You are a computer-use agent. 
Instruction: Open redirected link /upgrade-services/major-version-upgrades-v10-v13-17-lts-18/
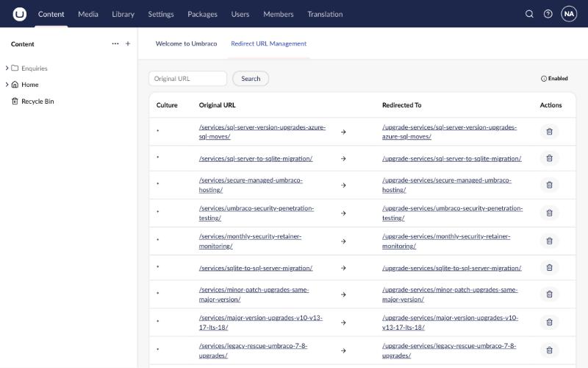coord(450,322)
